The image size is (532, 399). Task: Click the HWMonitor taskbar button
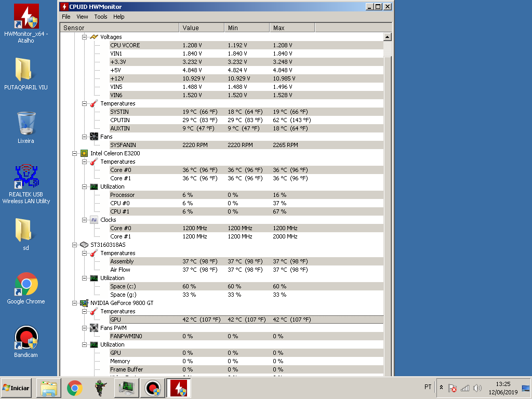tap(179, 388)
